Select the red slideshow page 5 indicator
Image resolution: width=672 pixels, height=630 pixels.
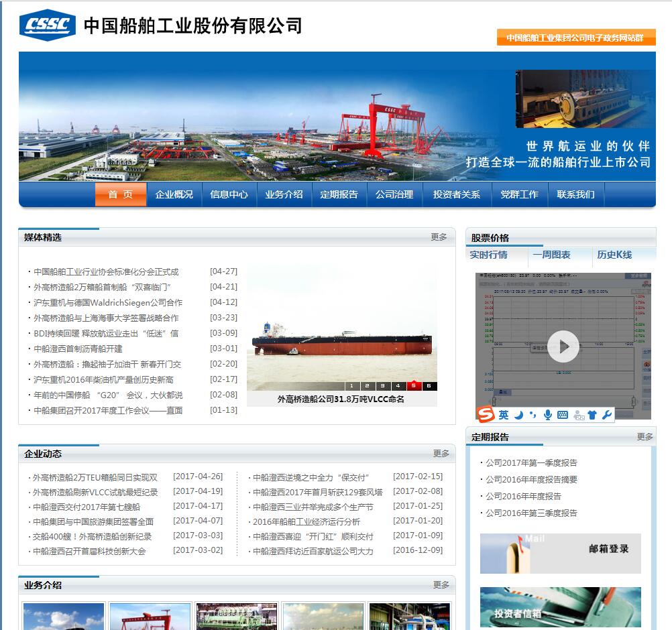[x=414, y=386]
